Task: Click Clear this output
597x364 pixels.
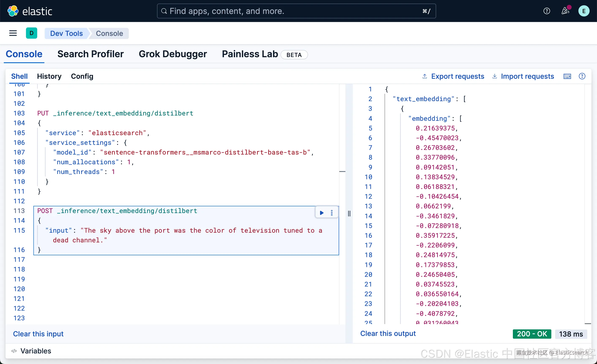Action: 388,334
